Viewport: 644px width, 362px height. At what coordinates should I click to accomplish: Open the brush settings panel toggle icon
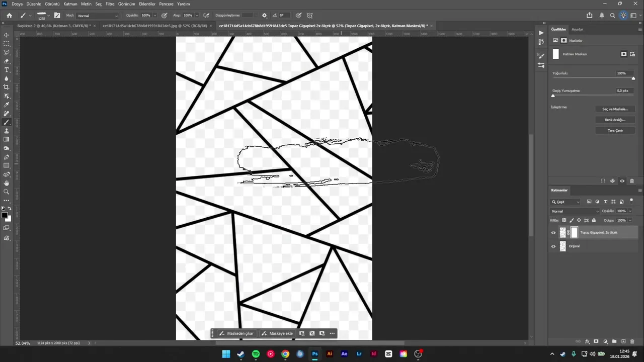[x=57, y=16]
